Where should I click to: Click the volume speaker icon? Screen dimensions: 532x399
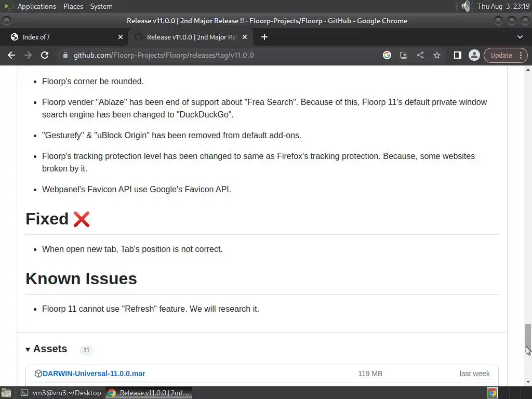point(467,6)
